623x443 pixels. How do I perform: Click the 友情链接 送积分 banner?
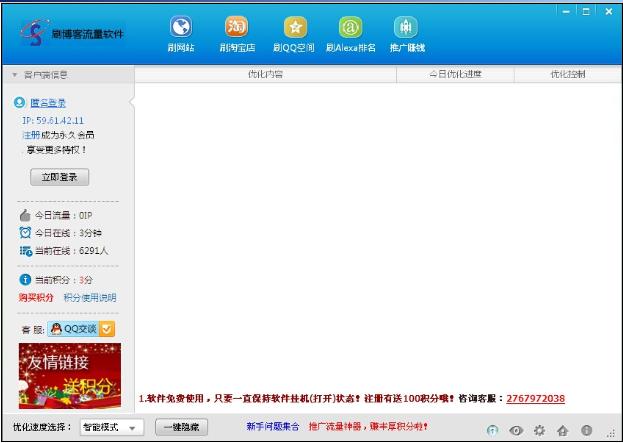[x=69, y=375]
